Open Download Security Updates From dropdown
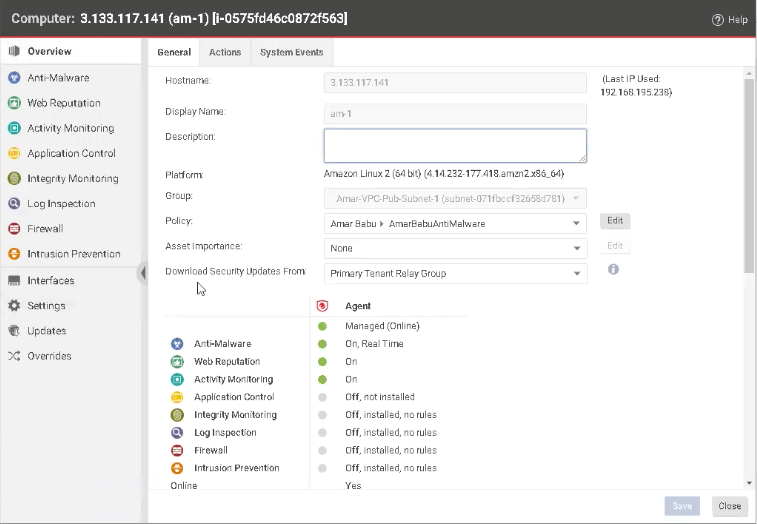Image resolution: width=757 pixels, height=524 pixels. [x=577, y=273]
